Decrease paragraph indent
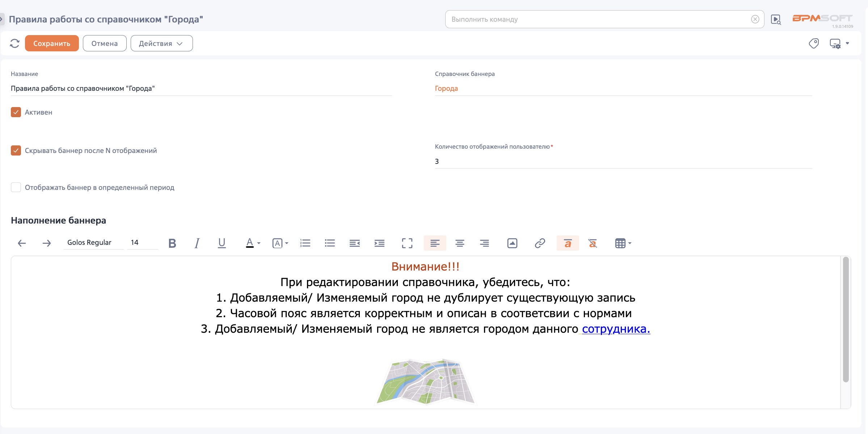868x434 pixels. (355, 243)
